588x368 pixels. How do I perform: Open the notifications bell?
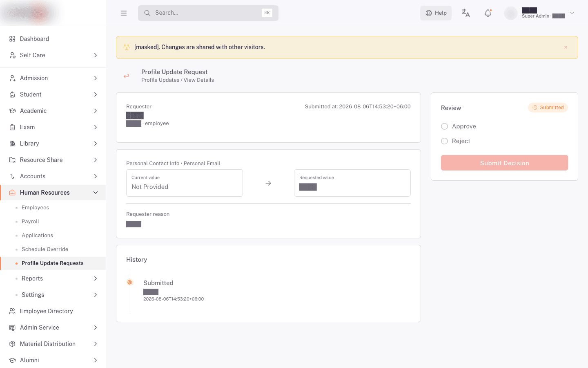[x=488, y=13]
